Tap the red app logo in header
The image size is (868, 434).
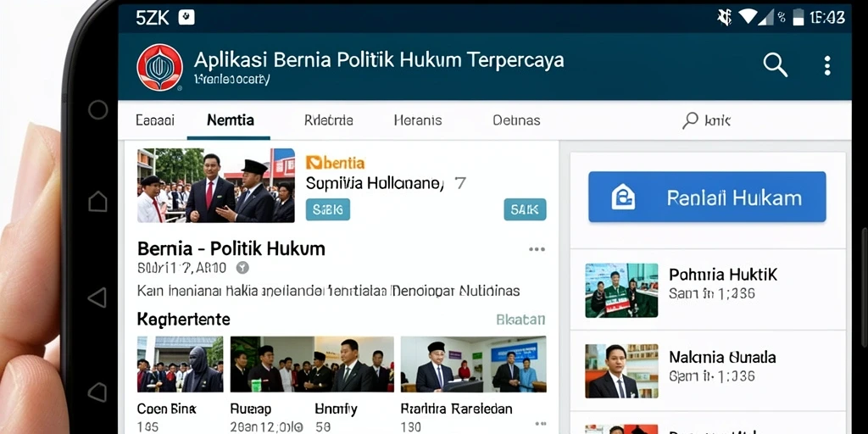coord(159,67)
